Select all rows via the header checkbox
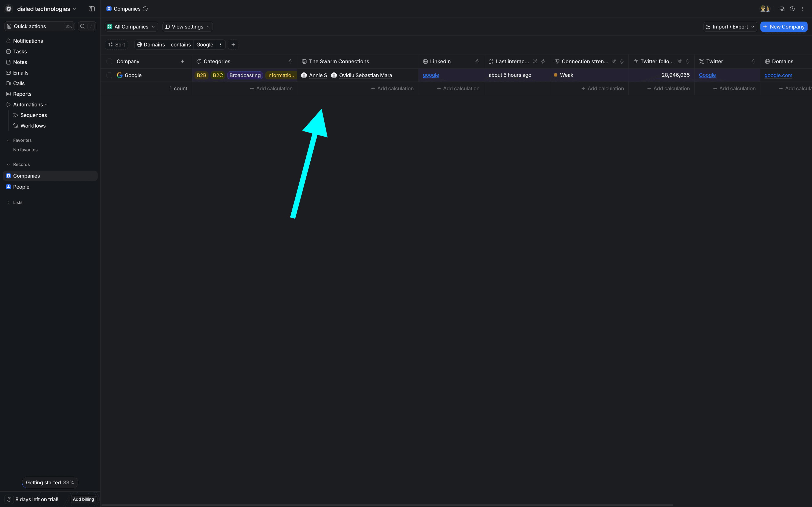Screen dimensions: 812x507 (x=109, y=61)
